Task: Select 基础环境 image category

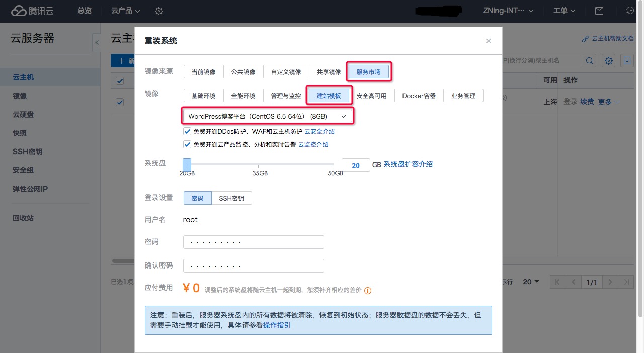Action: (203, 96)
